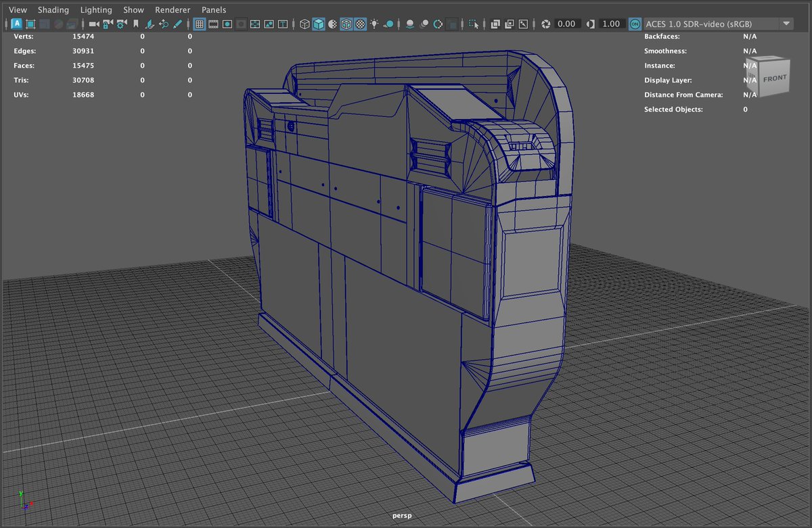Toggle Wireframe on Shaded icon

coord(346,24)
